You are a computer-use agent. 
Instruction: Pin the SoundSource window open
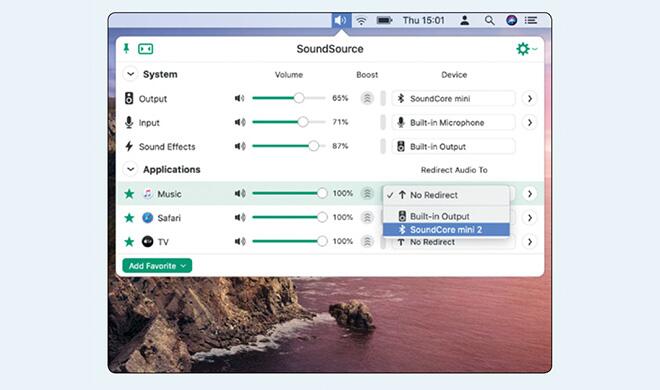[126, 49]
